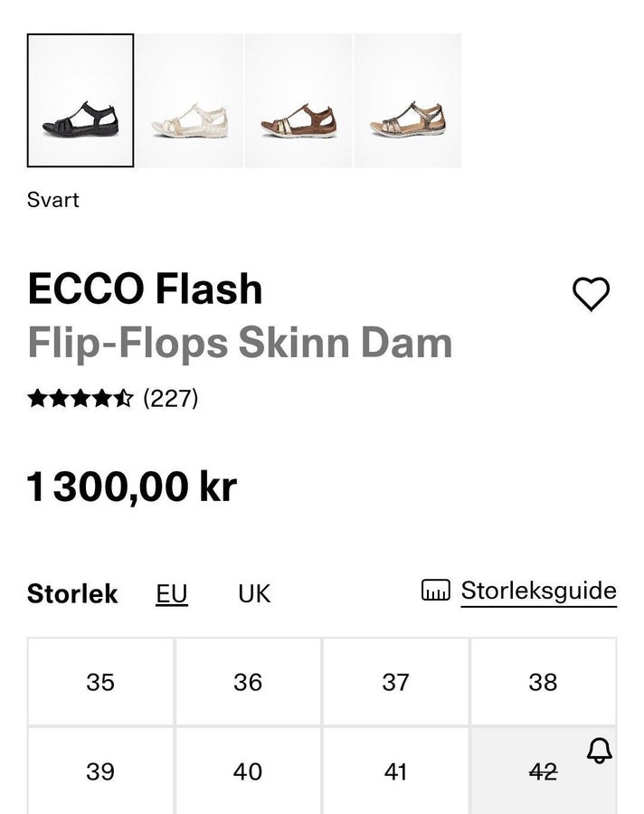
Task: Choose size 38
Action: click(x=544, y=682)
